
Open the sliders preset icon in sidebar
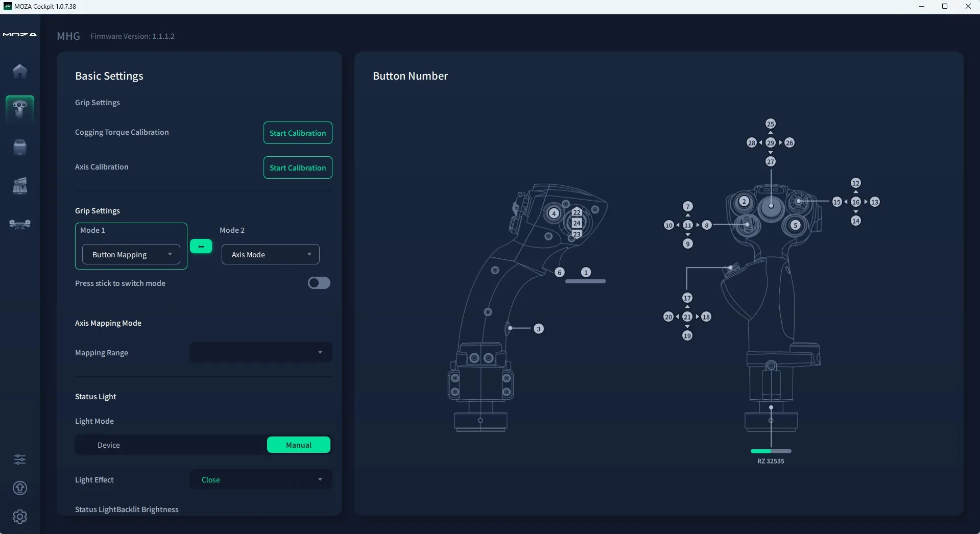pos(20,459)
